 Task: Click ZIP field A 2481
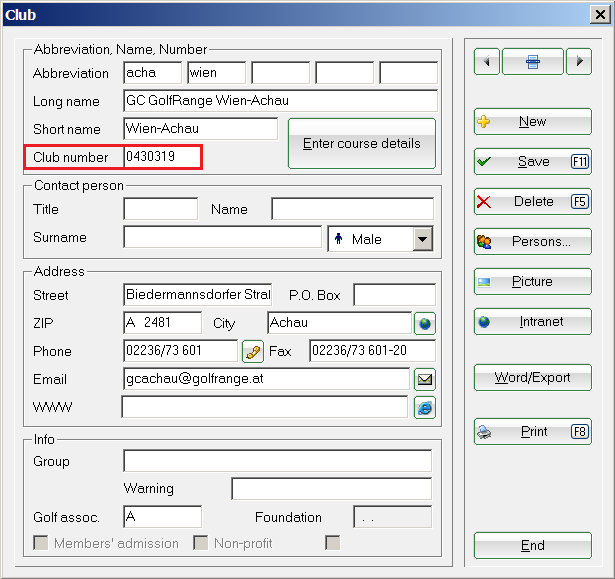[x=162, y=323]
